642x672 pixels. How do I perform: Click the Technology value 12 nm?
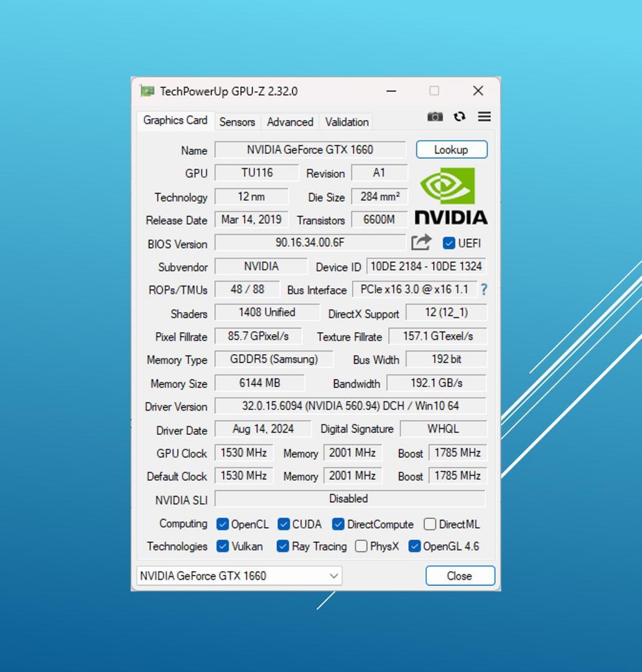tap(251, 197)
